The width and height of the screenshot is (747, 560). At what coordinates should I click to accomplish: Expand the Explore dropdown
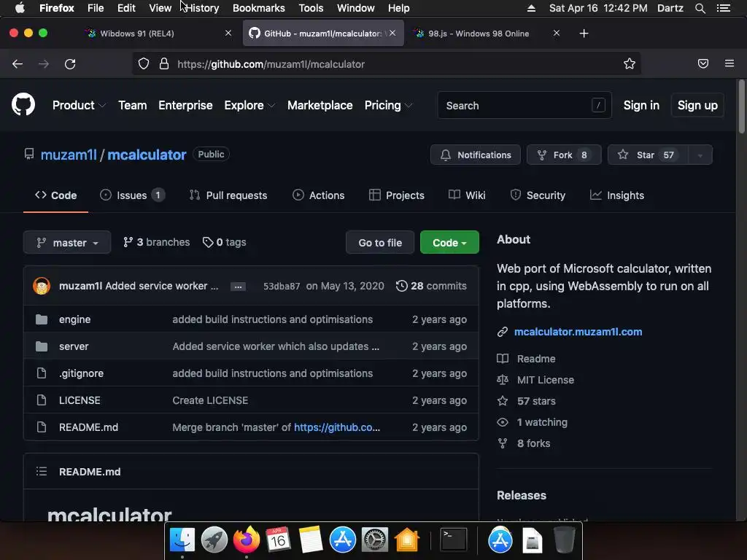pos(249,105)
